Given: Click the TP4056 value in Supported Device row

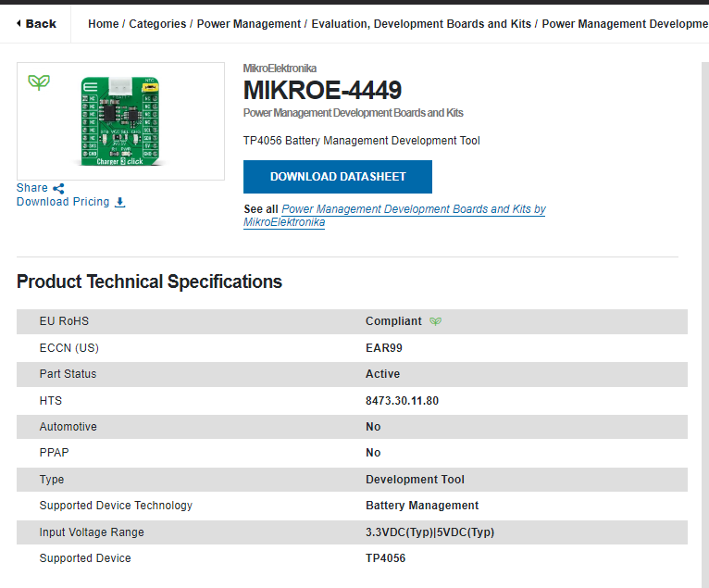Looking at the screenshot, I should pyautogui.click(x=386, y=558).
